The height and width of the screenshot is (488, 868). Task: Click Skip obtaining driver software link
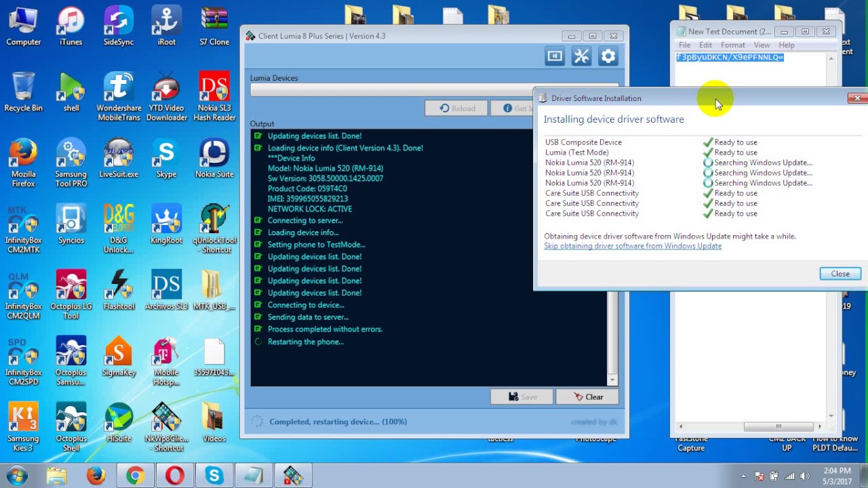633,246
